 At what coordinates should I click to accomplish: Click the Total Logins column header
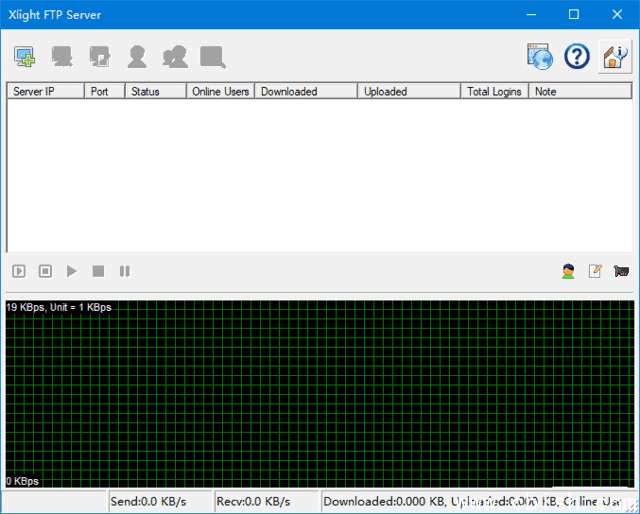494,91
